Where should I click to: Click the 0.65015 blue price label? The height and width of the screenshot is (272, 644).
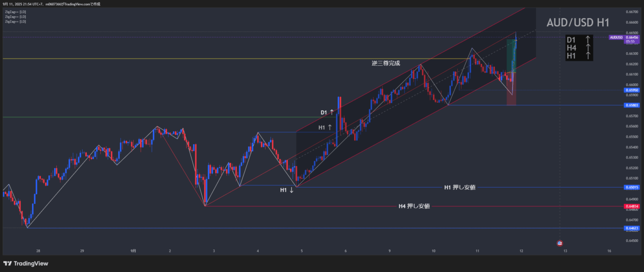click(x=631, y=188)
